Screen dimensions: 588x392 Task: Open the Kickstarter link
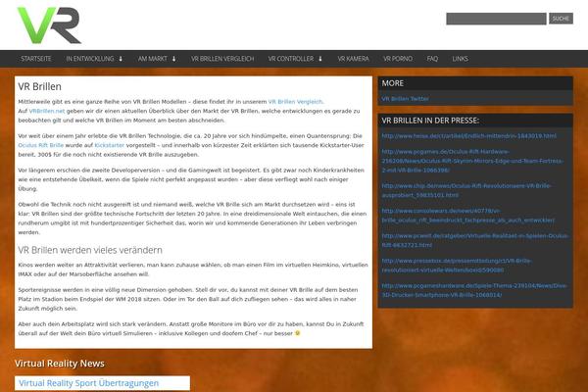click(x=110, y=145)
